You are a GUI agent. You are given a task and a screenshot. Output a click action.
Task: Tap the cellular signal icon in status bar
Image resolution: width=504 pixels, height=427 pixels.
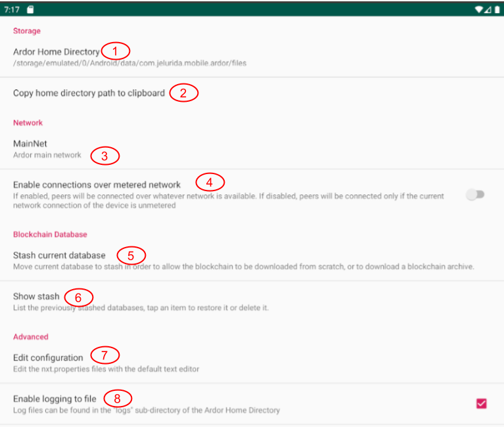click(488, 10)
